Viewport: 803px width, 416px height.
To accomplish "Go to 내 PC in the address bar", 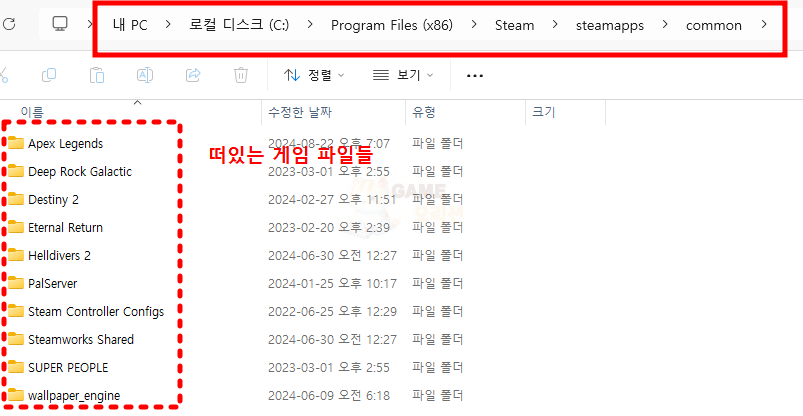I will 131,25.
